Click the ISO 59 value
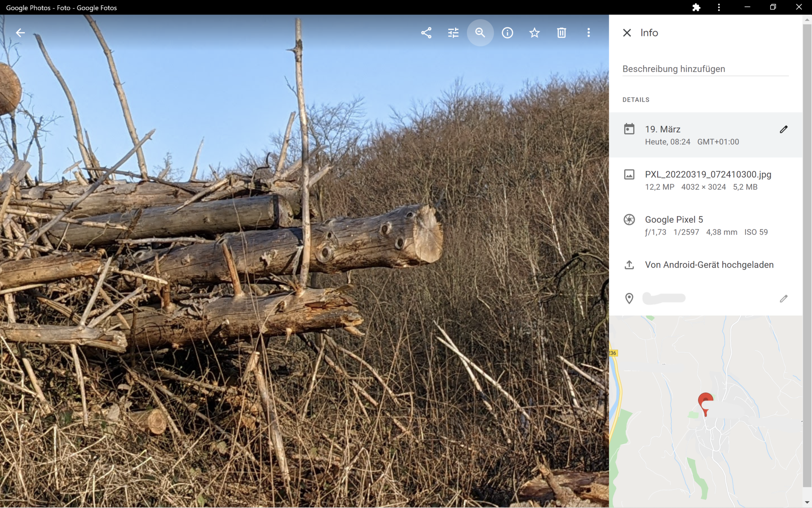Viewport: 812px width, 508px height. [x=756, y=232]
